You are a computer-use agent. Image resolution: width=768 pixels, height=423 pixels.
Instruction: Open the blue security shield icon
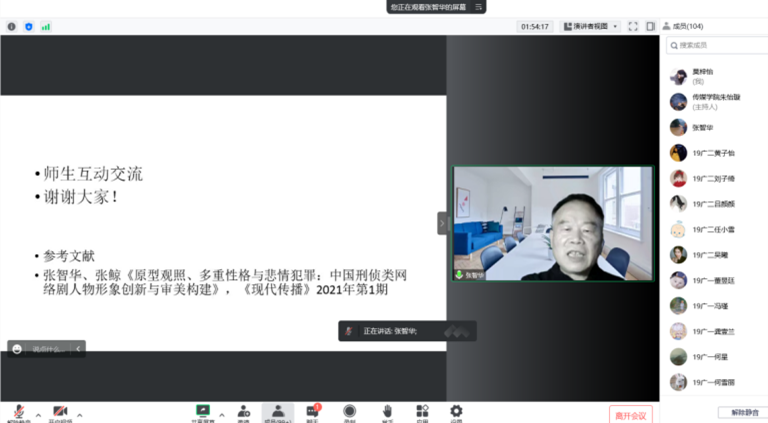coord(28,27)
